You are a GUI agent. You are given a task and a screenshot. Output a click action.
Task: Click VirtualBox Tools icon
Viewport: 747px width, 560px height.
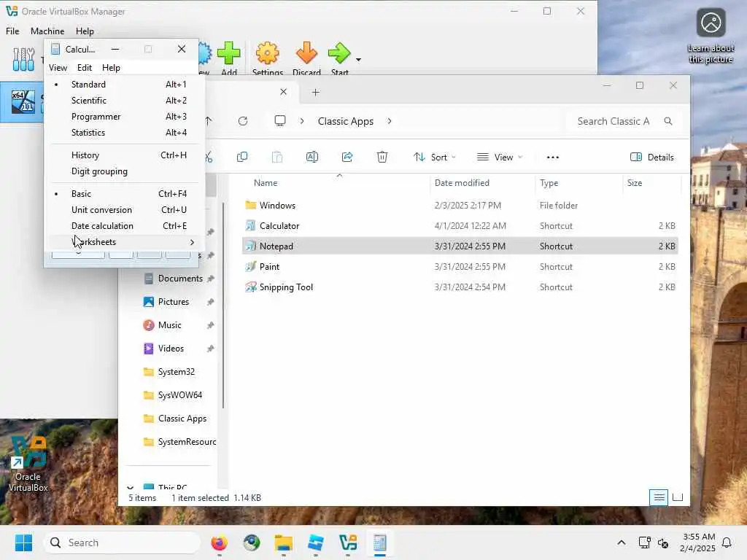[x=23, y=59]
